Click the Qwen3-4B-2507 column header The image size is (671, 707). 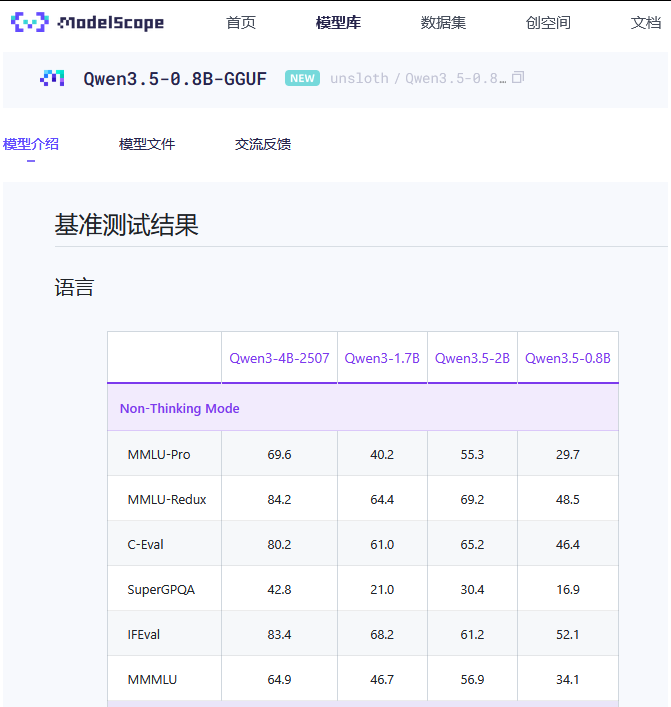coord(279,358)
